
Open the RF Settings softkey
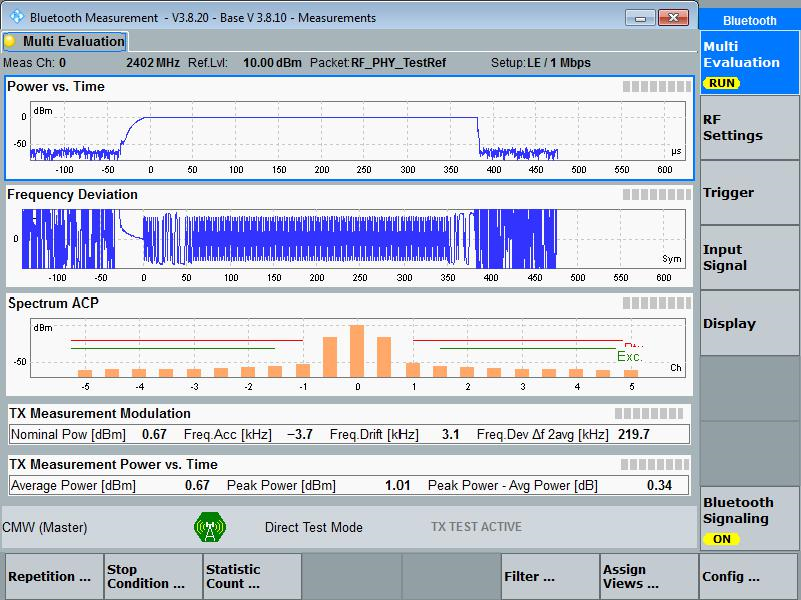(749, 128)
